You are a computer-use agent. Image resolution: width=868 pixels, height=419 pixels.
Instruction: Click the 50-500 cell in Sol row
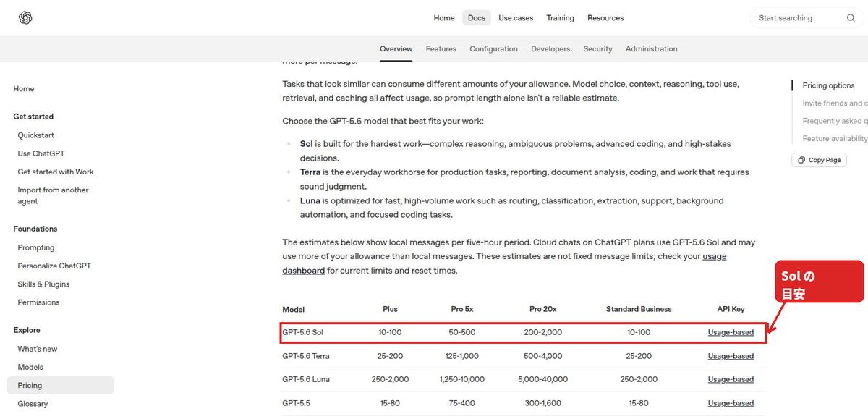462,333
